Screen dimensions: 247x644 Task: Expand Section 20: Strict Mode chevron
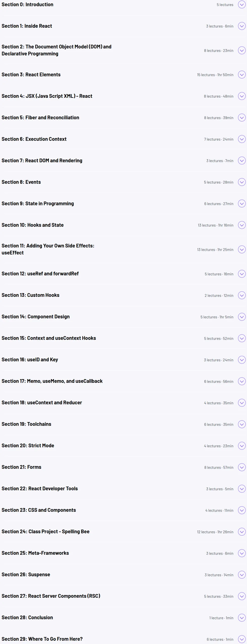[x=242, y=446]
